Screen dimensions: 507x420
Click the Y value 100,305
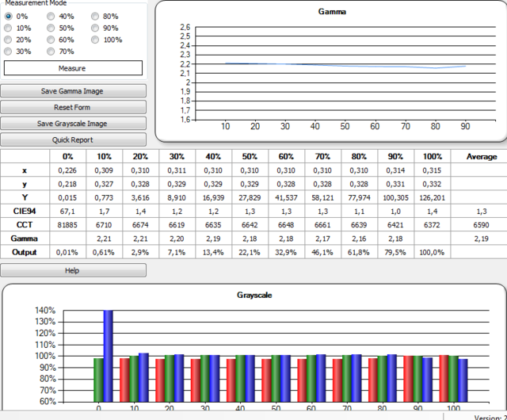coord(395,197)
